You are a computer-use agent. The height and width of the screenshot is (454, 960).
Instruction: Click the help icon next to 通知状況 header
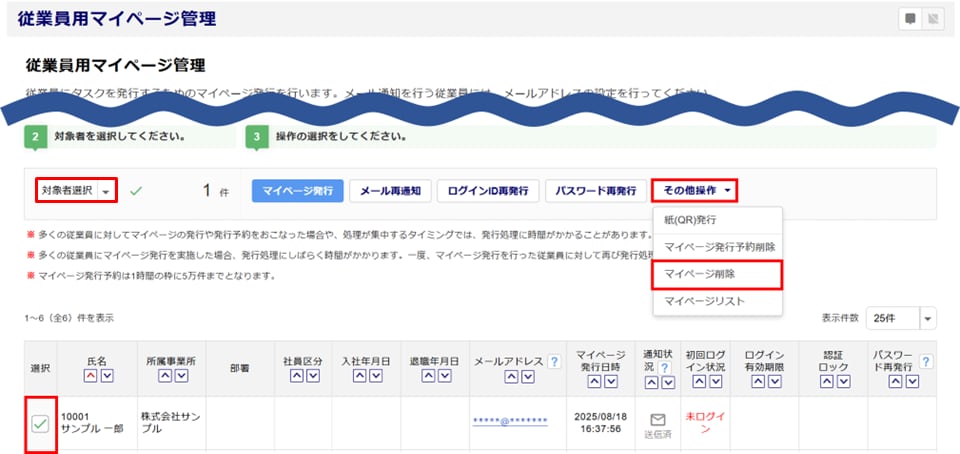pyautogui.click(x=664, y=369)
